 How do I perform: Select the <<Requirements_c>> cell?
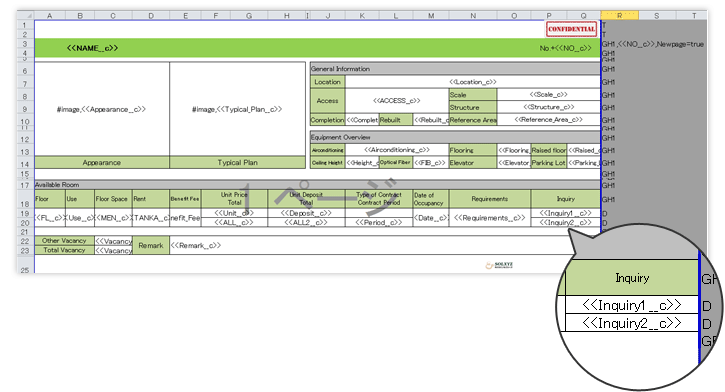[490, 217]
